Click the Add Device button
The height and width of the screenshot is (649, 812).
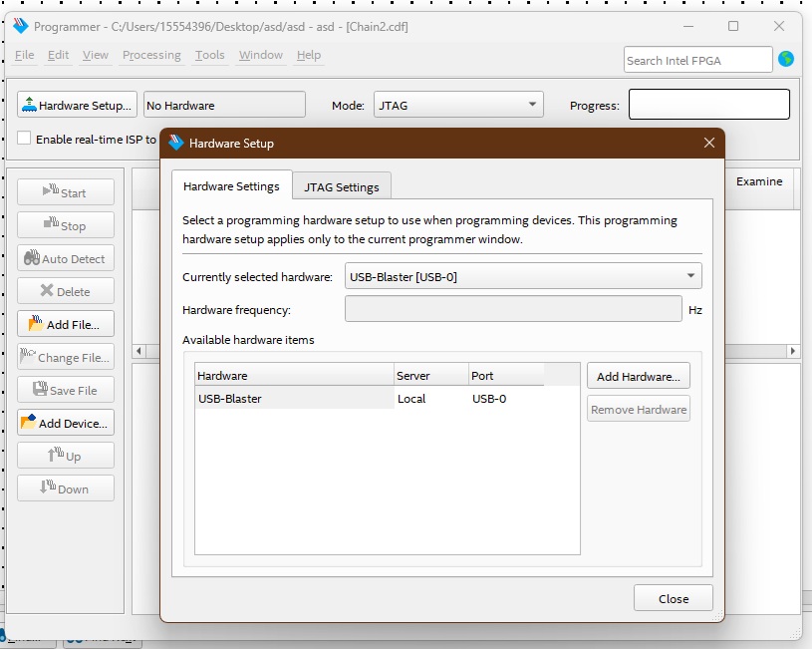pos(66,423)
